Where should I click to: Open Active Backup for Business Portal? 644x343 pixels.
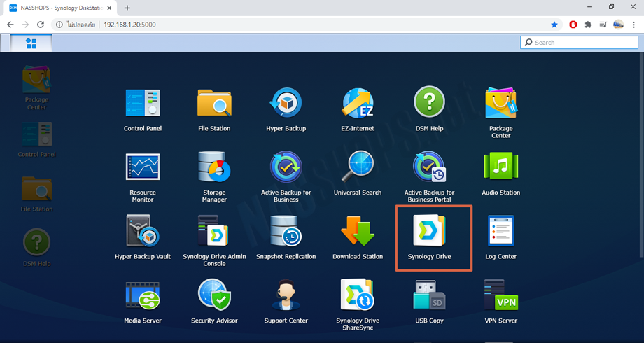(x=429, y=176)
